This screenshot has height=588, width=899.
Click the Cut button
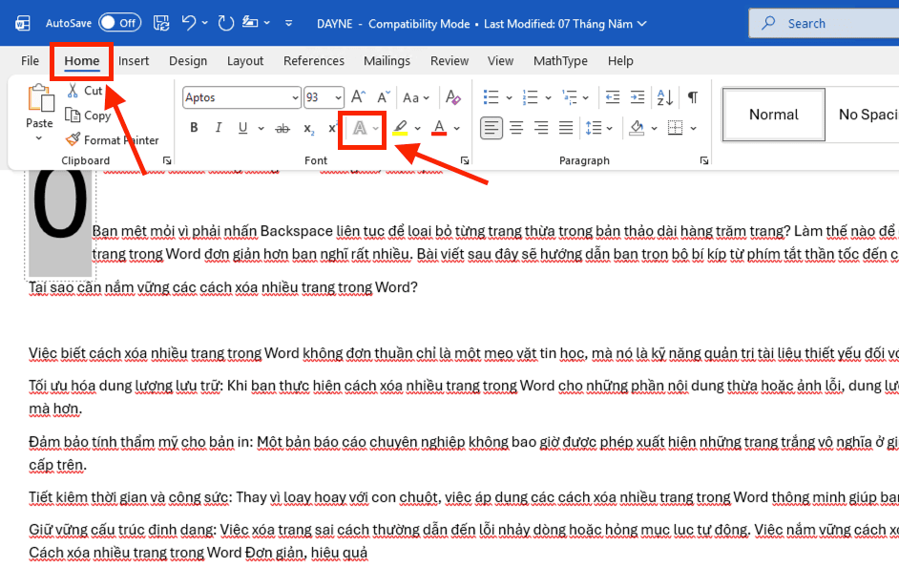point(85,91)
